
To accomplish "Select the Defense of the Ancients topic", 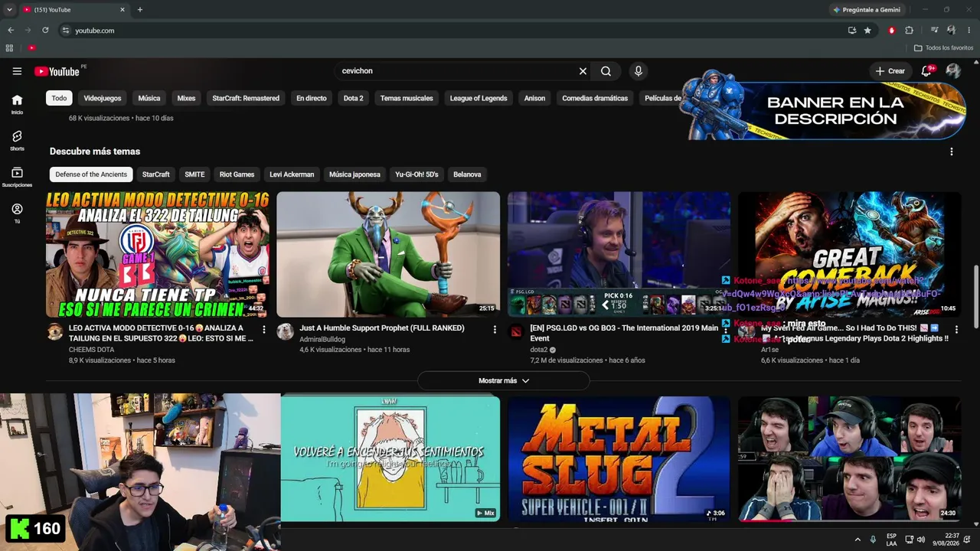I will (x=91, y=174).
